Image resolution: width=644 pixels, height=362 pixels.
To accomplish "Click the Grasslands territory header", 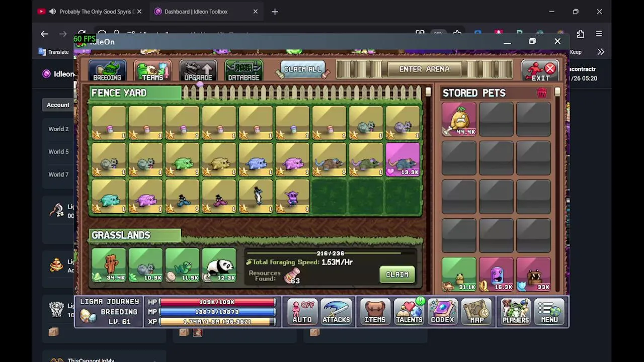I will pyautogui.click(x=135, y=235).
